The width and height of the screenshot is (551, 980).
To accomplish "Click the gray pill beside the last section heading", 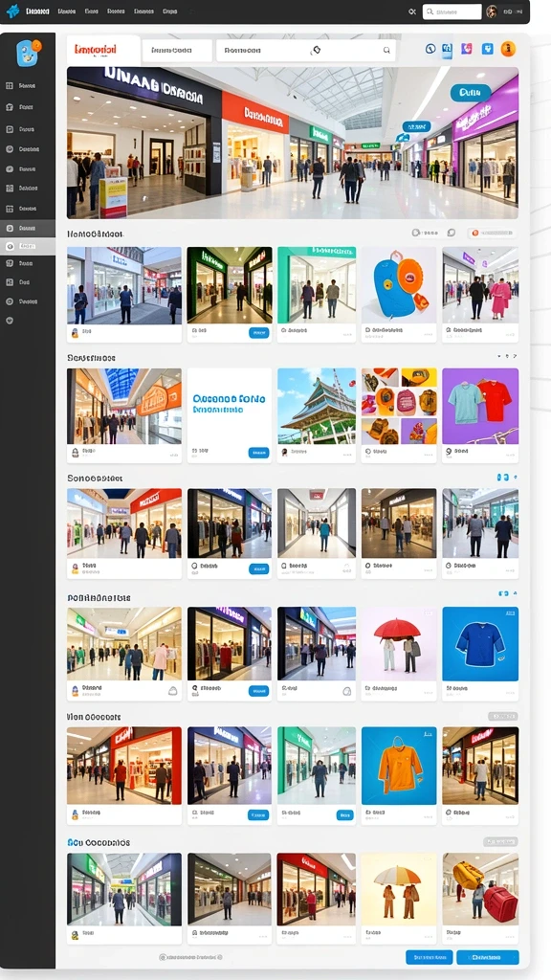I will point(500,842).
